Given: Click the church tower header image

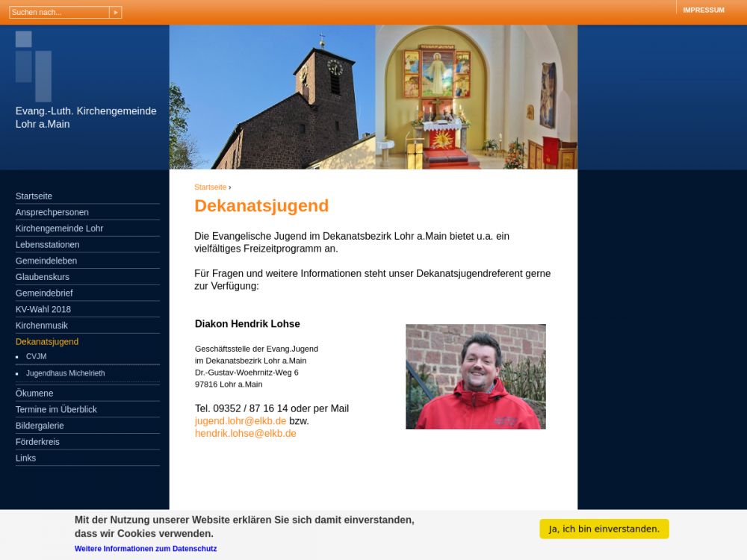Looking at the screenshot, I should click(x=273, y=97).
